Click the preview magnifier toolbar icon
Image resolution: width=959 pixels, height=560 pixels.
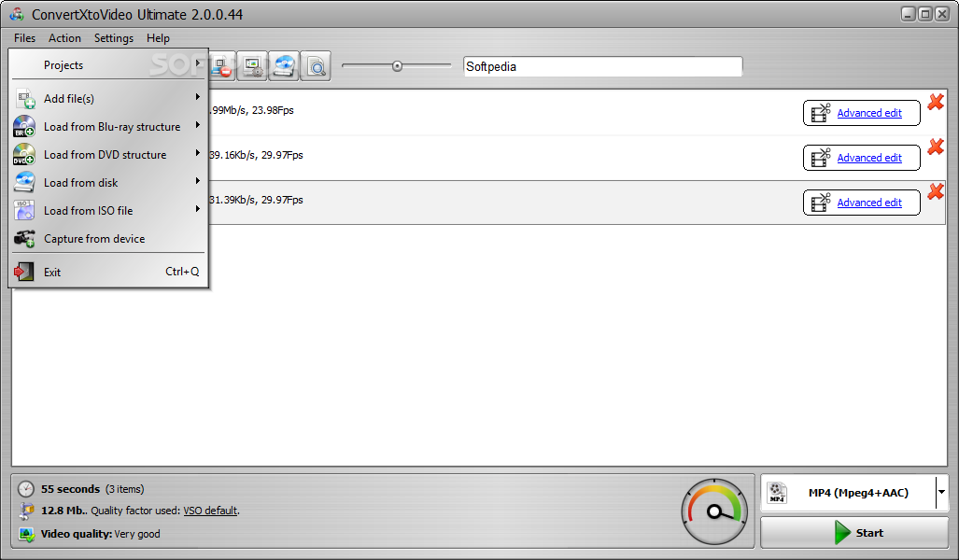(x=316, y=66)
